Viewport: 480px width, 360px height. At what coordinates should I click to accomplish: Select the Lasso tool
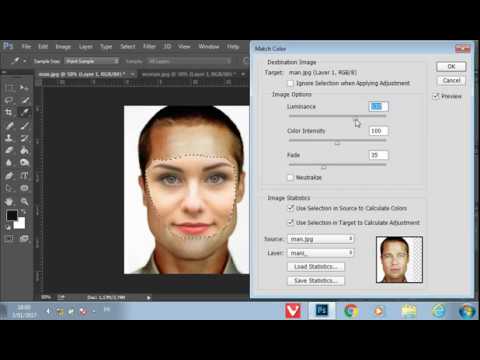point(9,100)
